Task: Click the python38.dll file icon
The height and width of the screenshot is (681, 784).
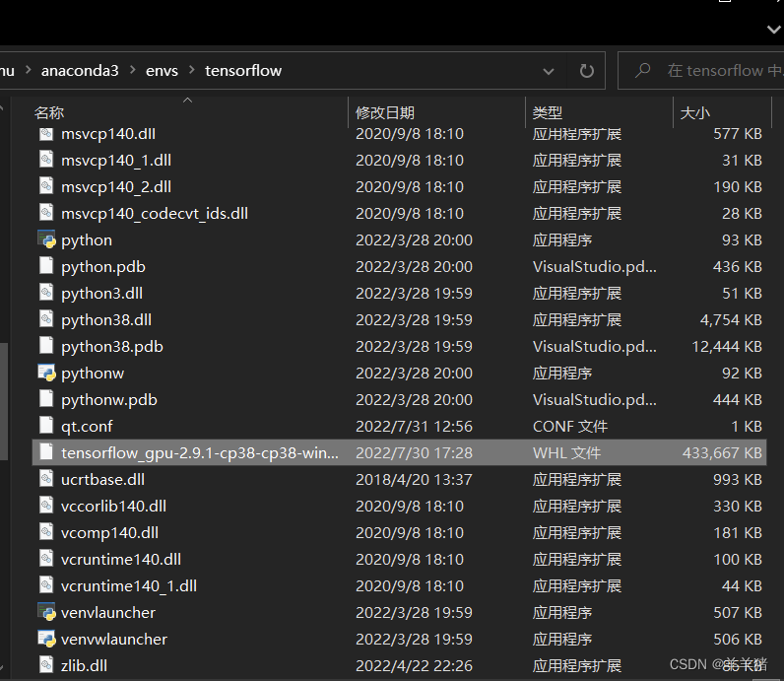Action: [x=46, y=319]
